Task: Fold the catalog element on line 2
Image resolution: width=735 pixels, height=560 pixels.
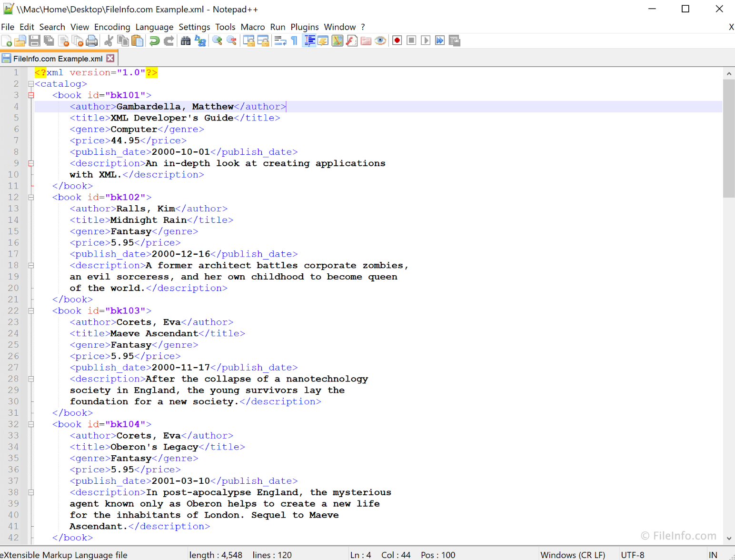Action: (31, 83)
